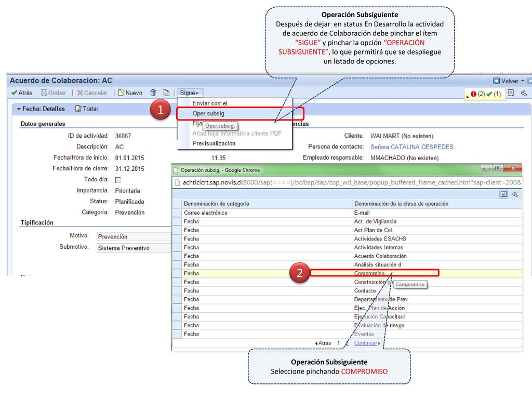Click closing date 31.12.2015

point(129,169)
